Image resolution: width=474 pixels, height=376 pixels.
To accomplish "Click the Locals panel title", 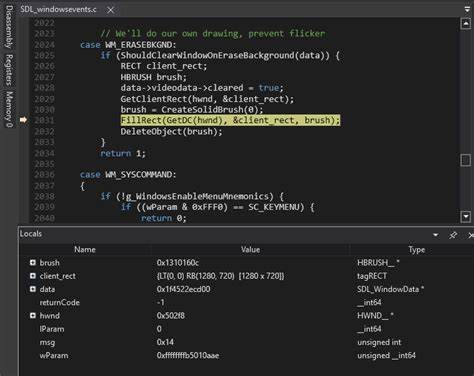I will [x=31, y=234].
